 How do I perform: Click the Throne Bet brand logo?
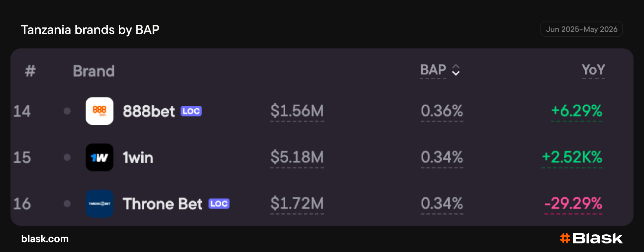99,204
